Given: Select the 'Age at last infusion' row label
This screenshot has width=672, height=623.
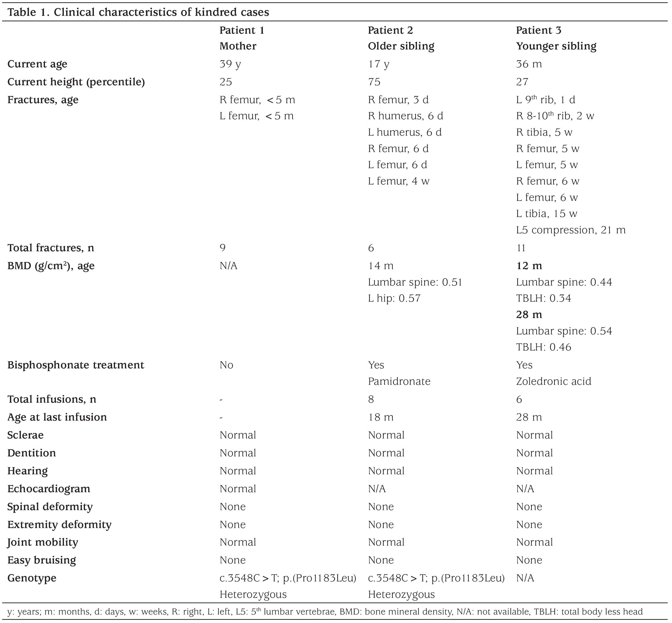Looking at the screenshot, I should pyautogui.click(x=57, y=418).
